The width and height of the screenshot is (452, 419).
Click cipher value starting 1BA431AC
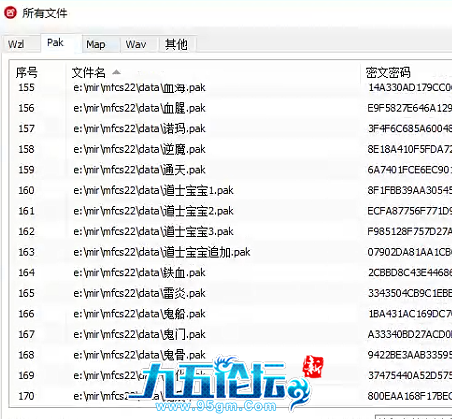tap(410, 314)
